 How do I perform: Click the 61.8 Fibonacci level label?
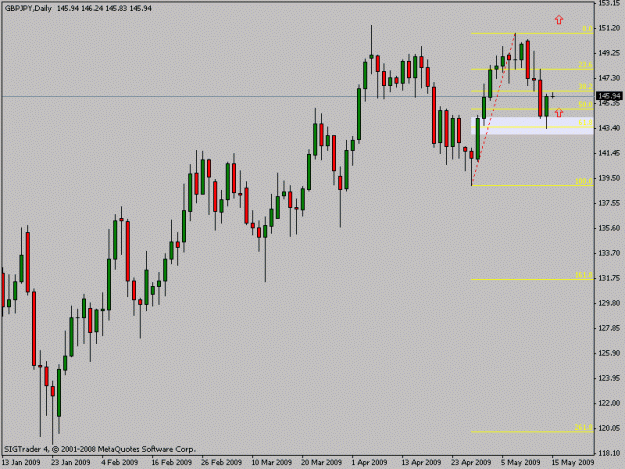point(586,122)
